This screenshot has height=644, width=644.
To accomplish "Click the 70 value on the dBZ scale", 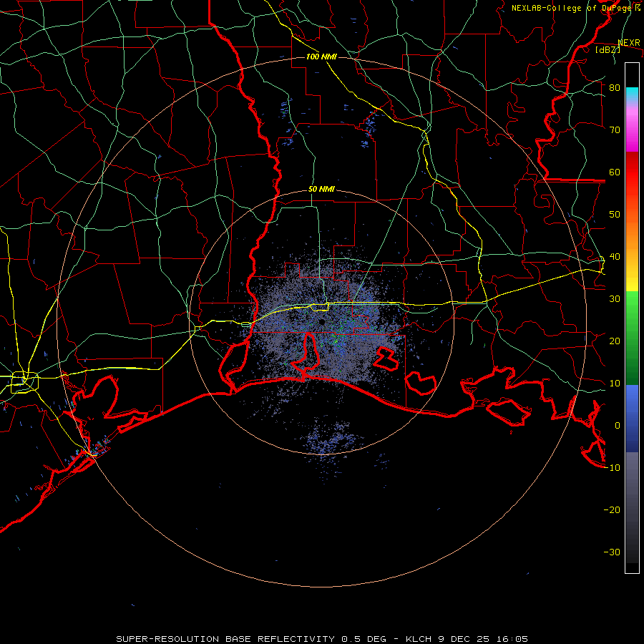I will (615, 130).
